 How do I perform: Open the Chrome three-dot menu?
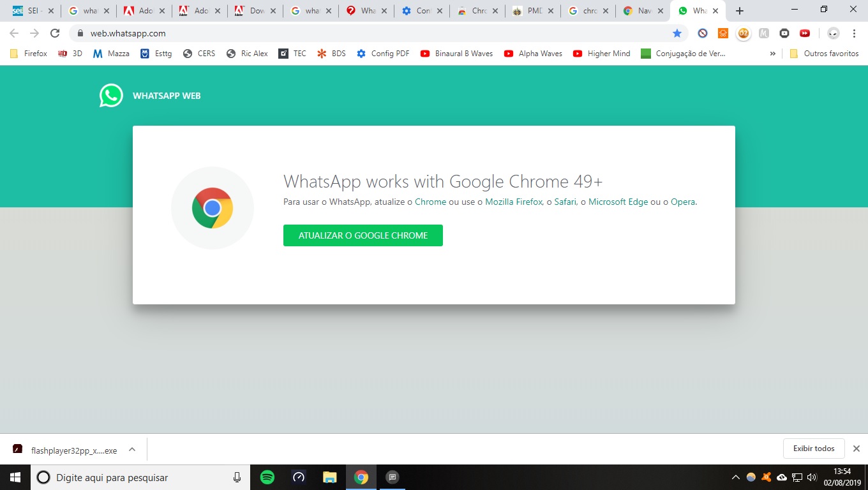[x=855, y=33]
